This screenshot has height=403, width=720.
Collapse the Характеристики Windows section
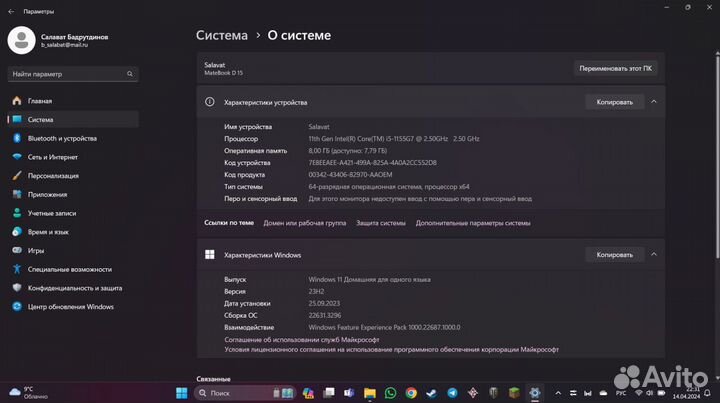(654, 254)
